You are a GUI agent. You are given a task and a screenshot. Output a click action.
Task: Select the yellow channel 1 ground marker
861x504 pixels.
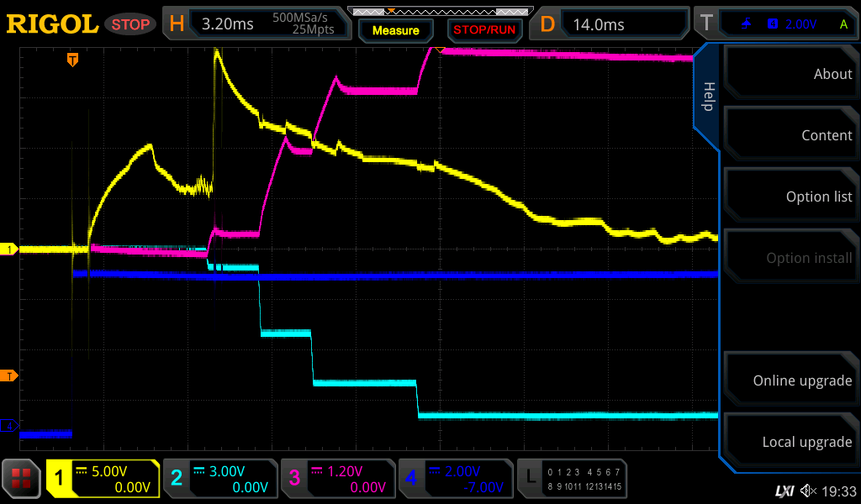(10, 249)
